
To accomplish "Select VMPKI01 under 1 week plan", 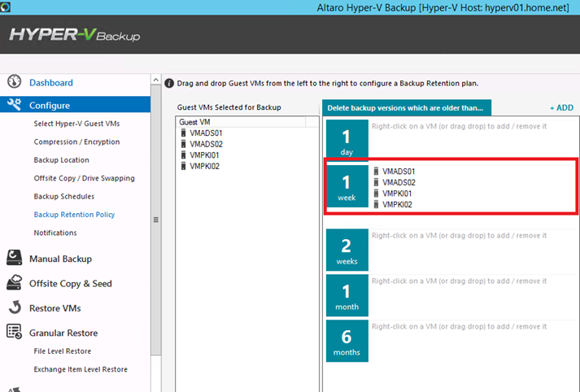I will pyautogui.click(x=397, y=194).
